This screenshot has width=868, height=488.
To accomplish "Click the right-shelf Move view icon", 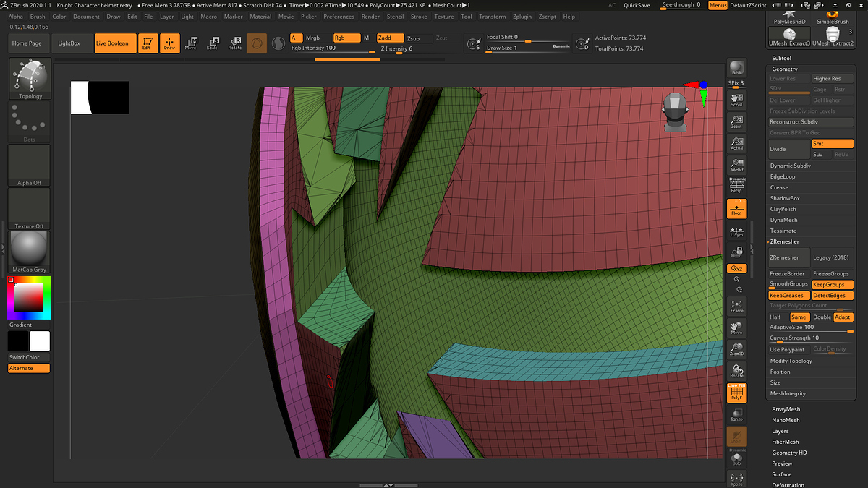I will 736,328.
